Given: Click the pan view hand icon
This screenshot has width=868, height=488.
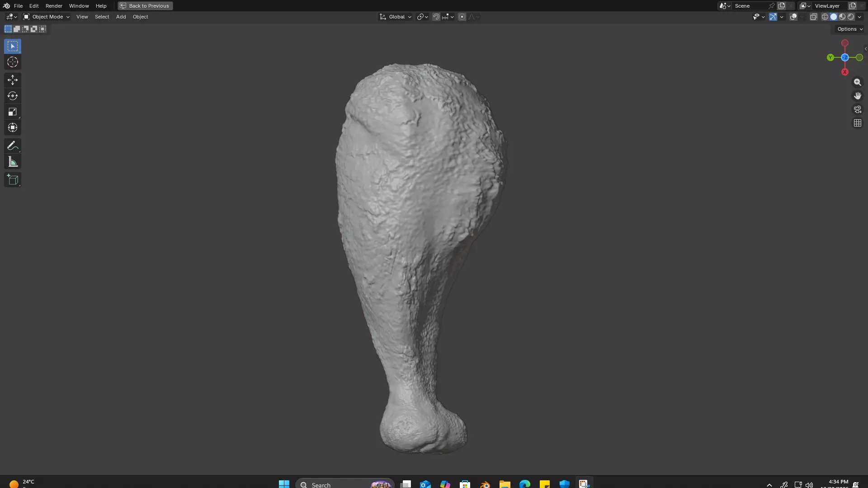Looking at the screenshot, I should pos(858,96).
